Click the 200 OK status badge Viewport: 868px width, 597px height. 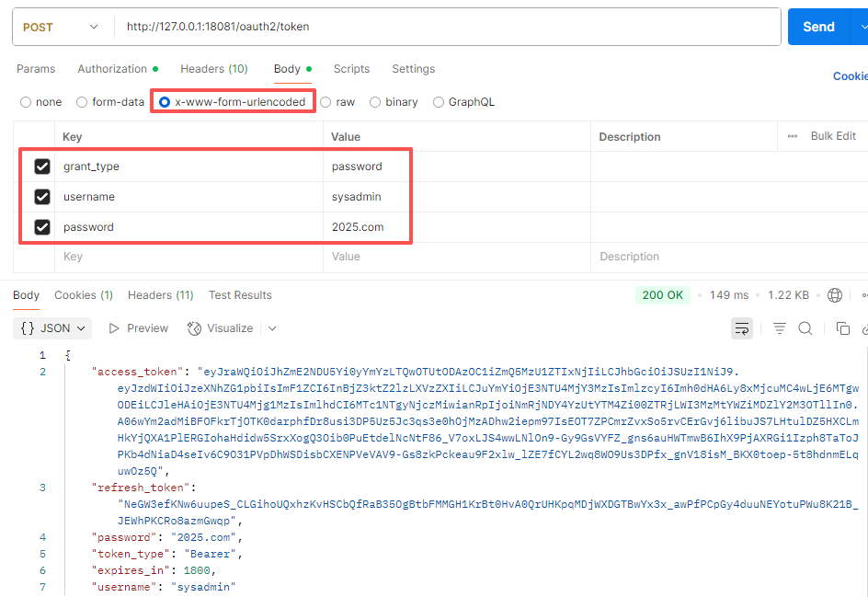663,295
